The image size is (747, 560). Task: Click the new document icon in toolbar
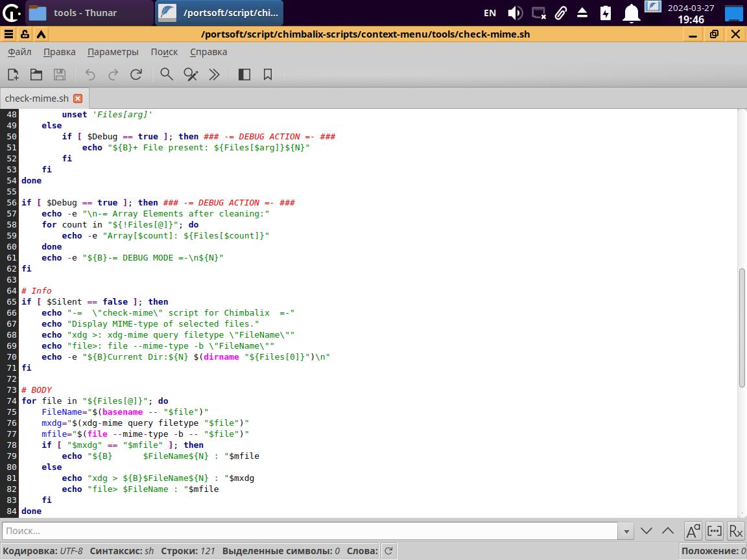pos(13,75)
